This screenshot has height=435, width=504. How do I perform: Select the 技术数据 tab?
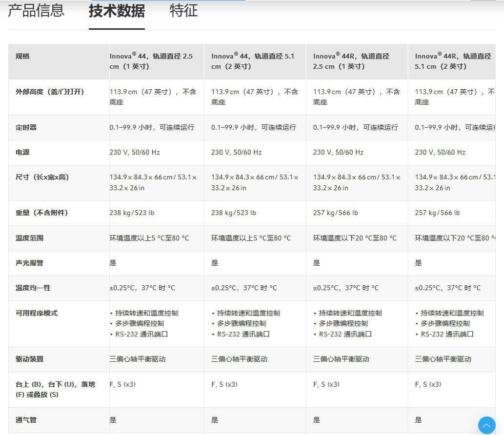pos(117,11)
